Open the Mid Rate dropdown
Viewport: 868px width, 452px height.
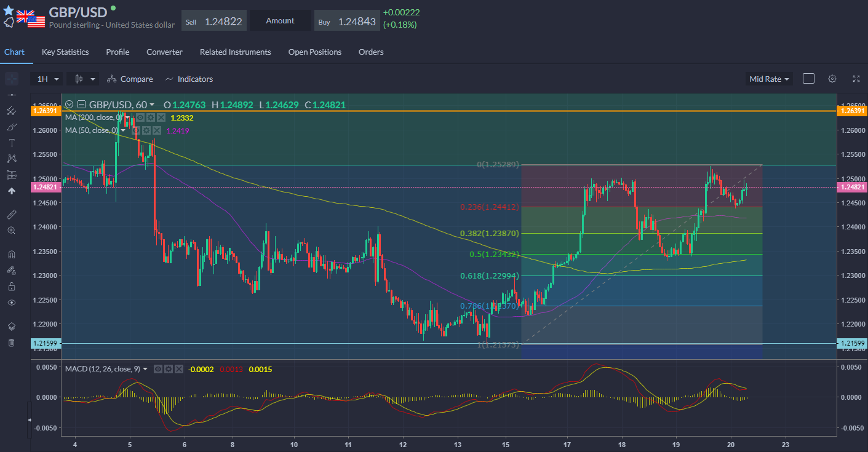click(768, 79)
